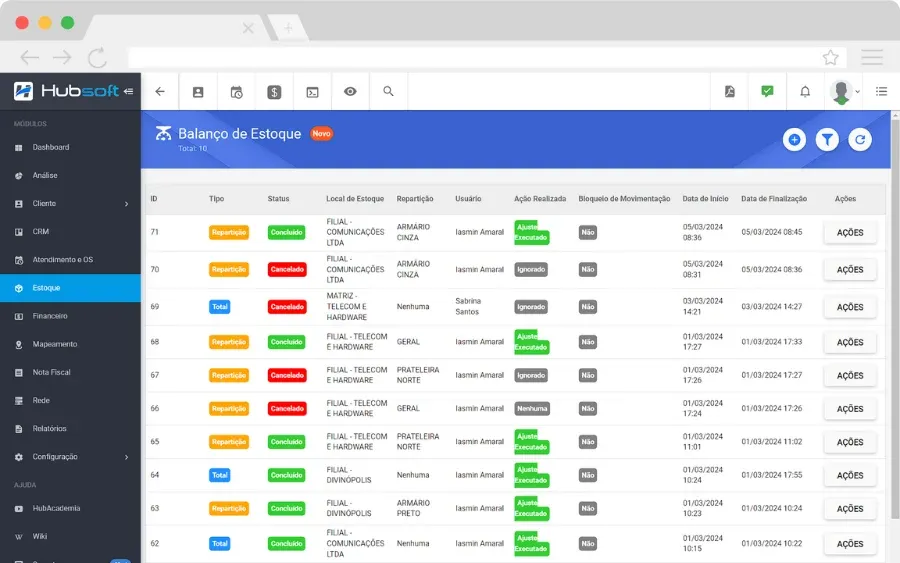Open the PDF document icon
This screenshot has height=563, width=900.
point(730,91)
